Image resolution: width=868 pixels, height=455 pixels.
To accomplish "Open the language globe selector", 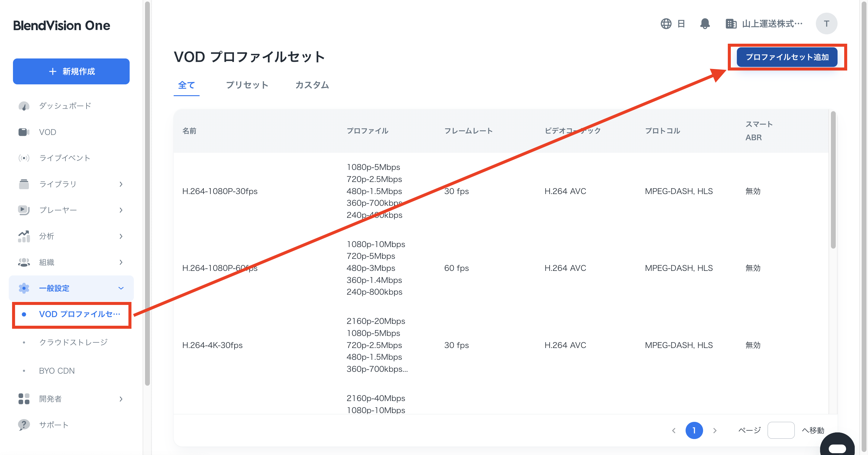I will tap(666, 24).
